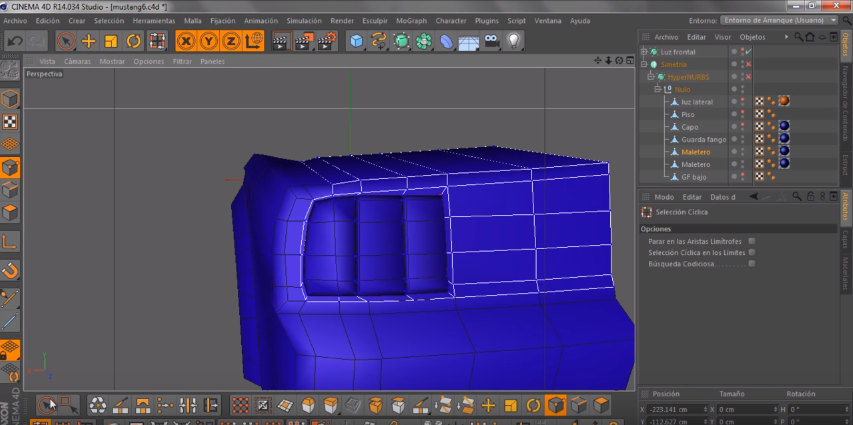The image size is (853, 425).
Task: Expand the Luz frontal tree node
Action: pos(644,52)
